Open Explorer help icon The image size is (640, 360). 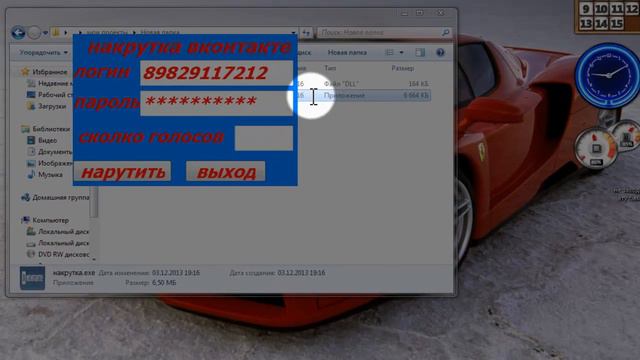(440, 53)
